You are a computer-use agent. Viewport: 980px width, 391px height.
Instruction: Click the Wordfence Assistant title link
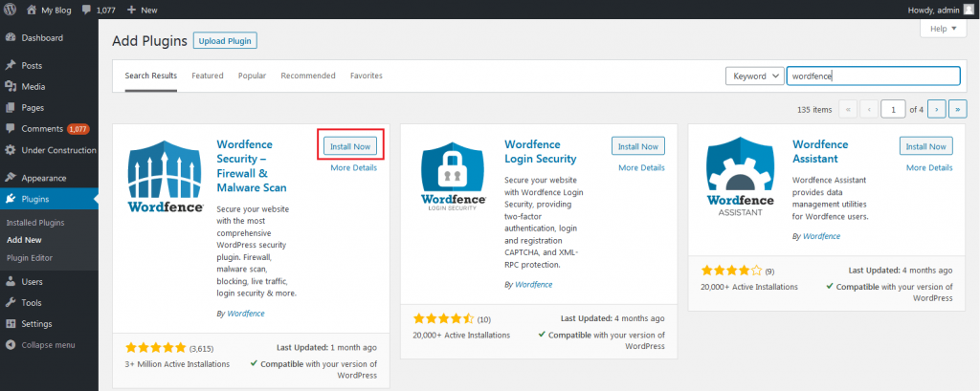[x=820, y=151]
